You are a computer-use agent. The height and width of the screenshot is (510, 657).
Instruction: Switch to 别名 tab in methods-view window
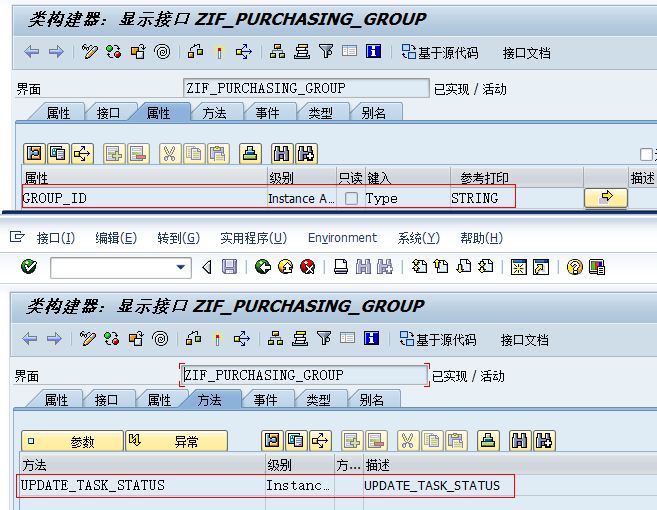pos(372,400)
